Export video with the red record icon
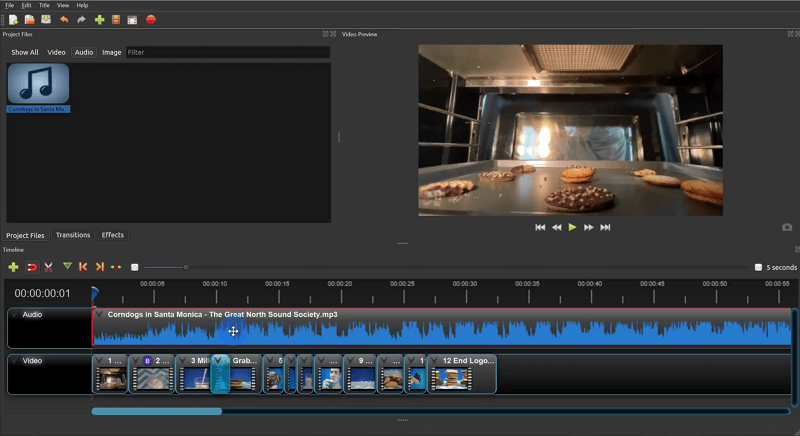Image resolution: width=800 pixels, height=436 pixels. click(x=151, y=20)
